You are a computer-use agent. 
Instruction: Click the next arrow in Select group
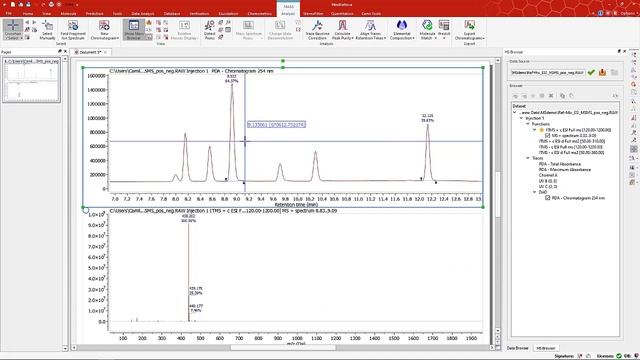point(34,22)
